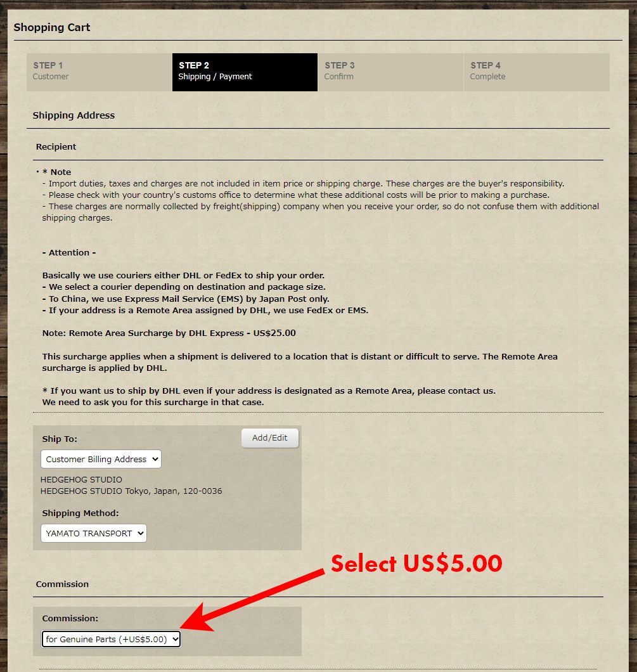Click the Ship To label
This screenshot has height=672, width=637.
[60, 439]
